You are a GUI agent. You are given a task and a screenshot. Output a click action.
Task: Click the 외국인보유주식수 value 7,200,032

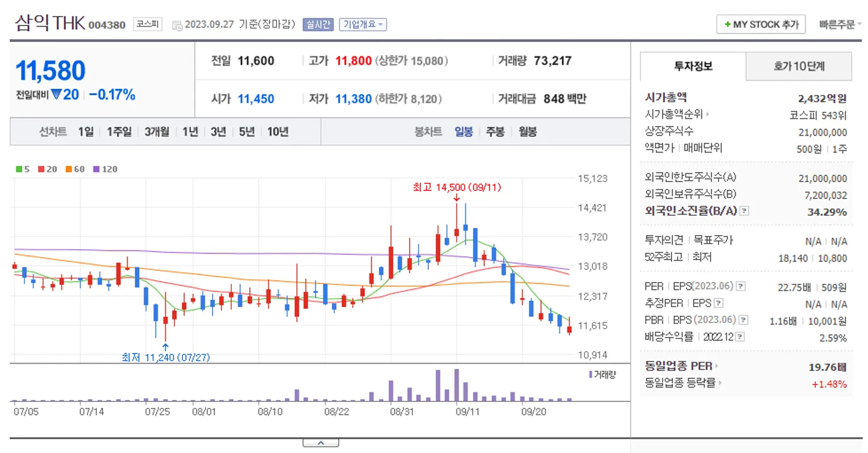pyautogui.click(x=825, y=195)
